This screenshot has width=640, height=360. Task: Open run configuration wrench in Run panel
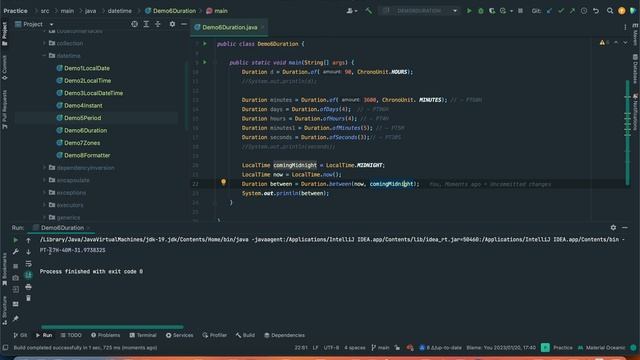tap(16, 252)
